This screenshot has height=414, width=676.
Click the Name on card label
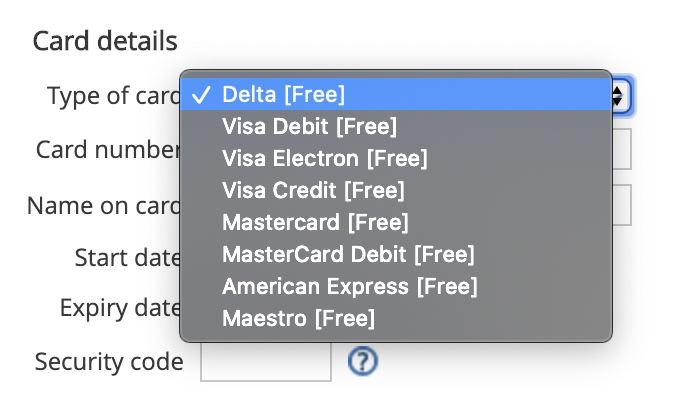click(103, 205)
